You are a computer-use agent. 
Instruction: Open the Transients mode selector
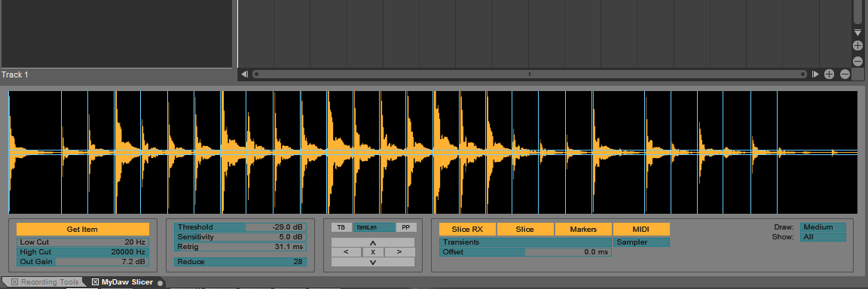pyautogui.click(x=525, y=242)
